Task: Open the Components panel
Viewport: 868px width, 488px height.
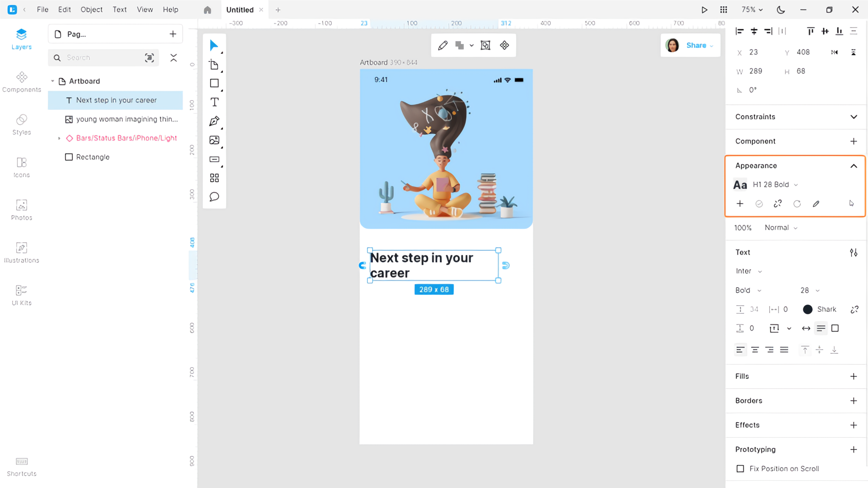Action: [x=22, y=81]
